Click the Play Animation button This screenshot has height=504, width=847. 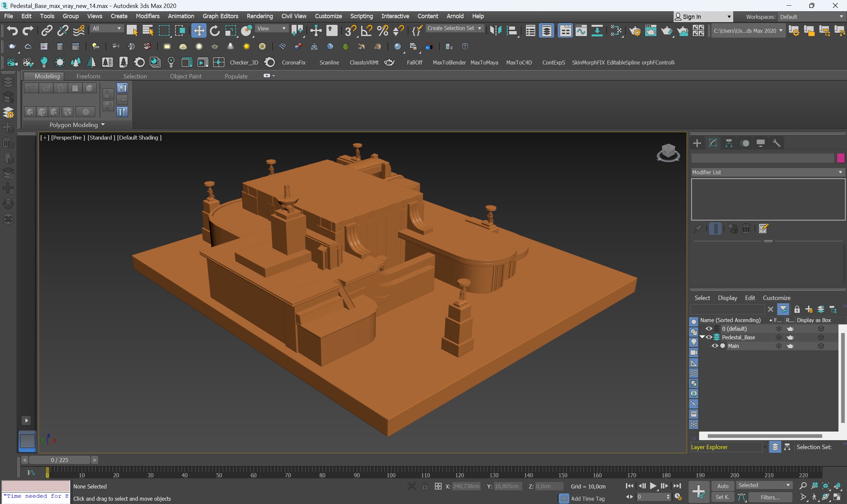pyautogui.click(x=653, y=486)
